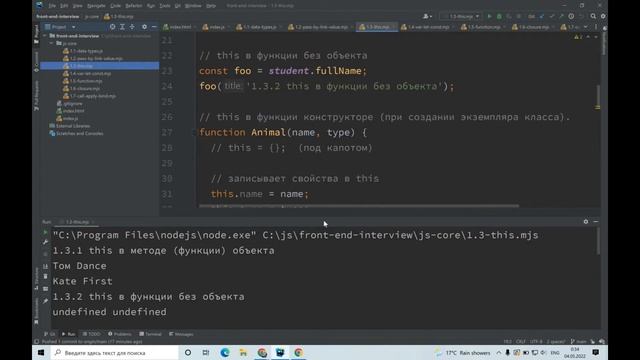
Task: Click UTF-8 encoding in status bar
Action: coord(536,342)
